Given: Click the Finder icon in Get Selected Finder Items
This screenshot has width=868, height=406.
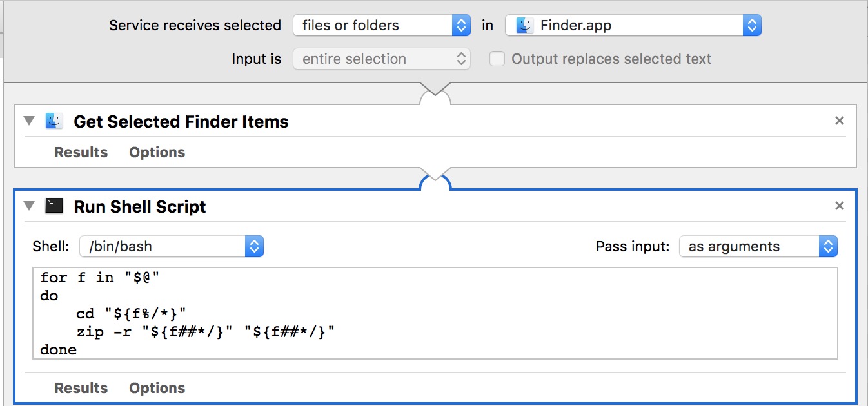Looking at the screenshot, I should click(54, 121).
